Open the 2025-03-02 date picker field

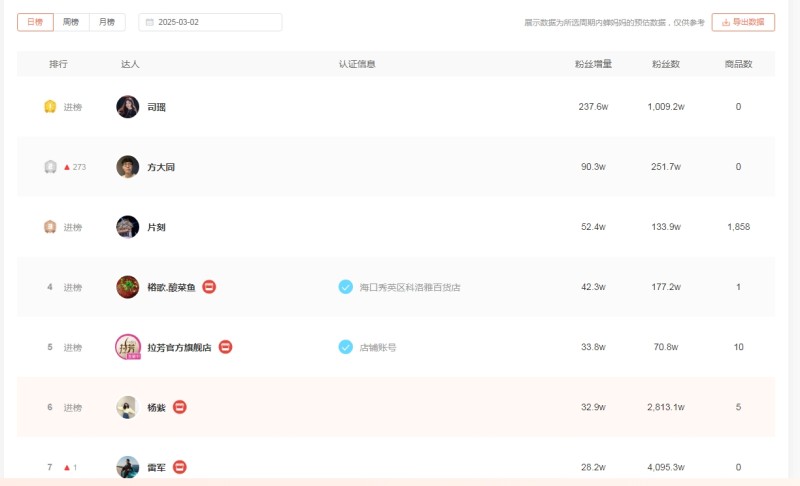coord(210,22)
